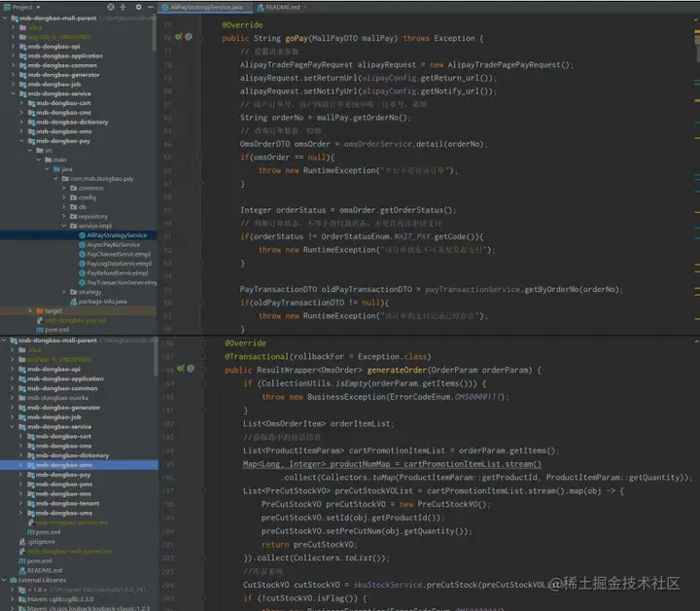The width and height of the screenshot is (700, 611).
Task: Select msb-dongbao-service.iml file
Action: (x=71, y=522)
